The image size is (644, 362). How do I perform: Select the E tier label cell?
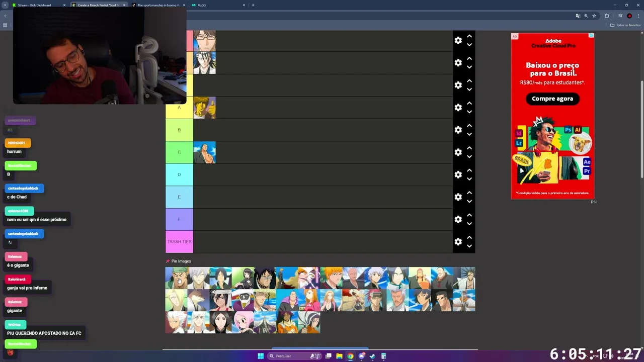[179, 197]
